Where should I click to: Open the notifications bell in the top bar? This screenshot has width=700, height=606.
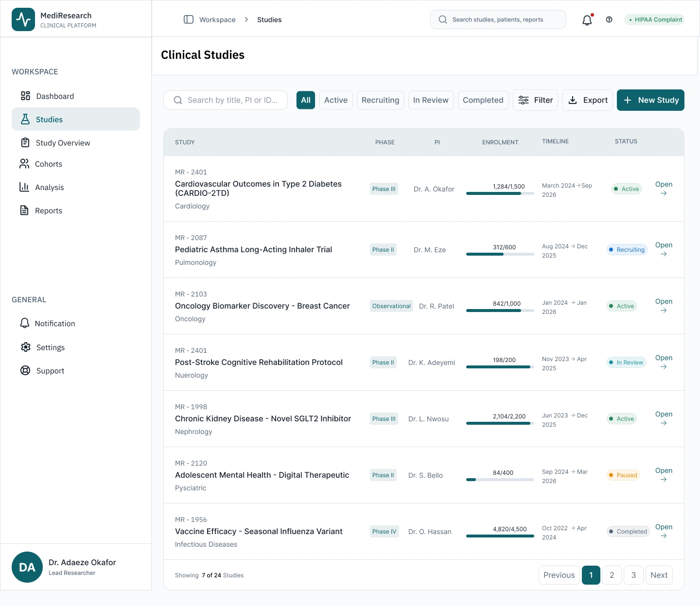tap(587, 20)
